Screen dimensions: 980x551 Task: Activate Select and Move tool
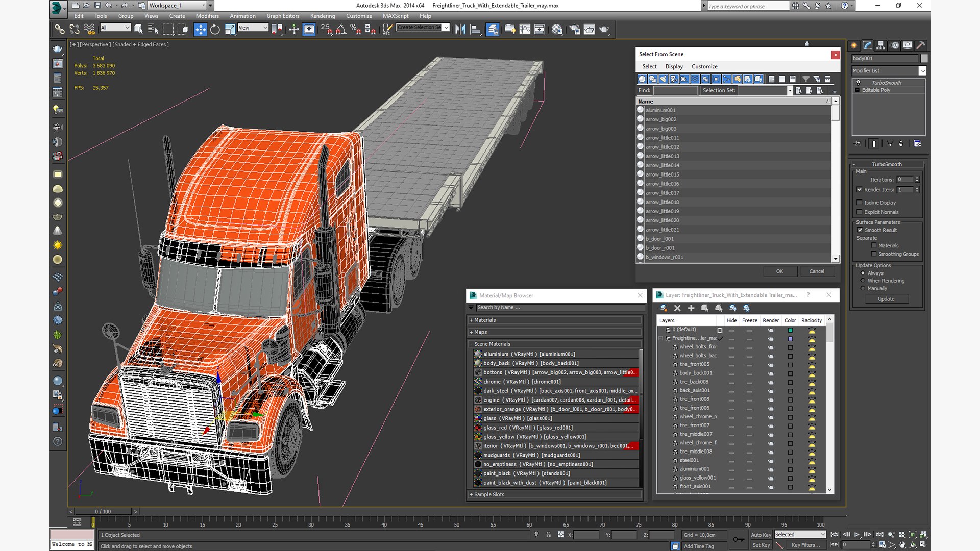click(200, 29)
